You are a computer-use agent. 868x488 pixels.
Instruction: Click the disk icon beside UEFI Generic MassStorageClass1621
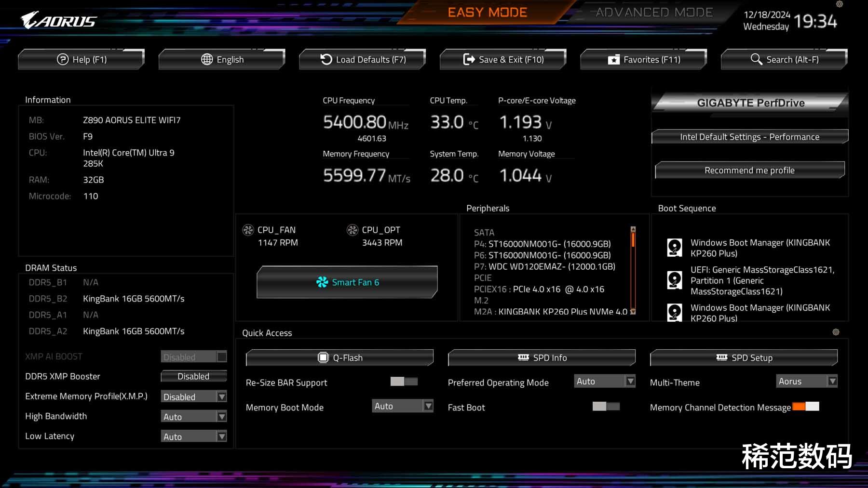click(x=675, y=280)
